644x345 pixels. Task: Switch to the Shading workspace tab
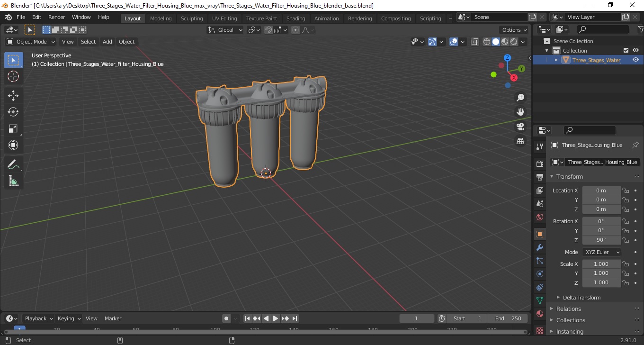[x=296, y=18]
